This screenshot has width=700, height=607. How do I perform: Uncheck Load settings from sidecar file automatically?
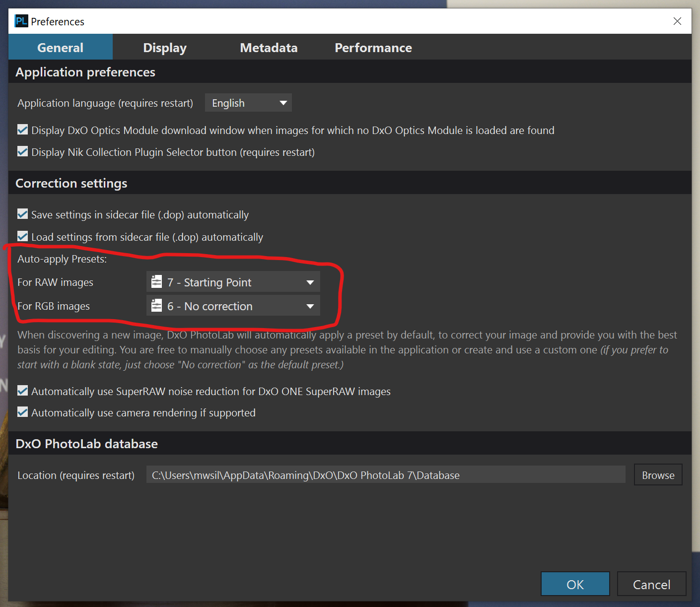point(22,236)
